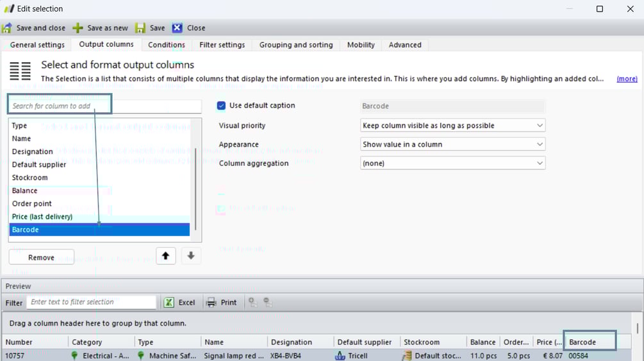The image size is (644, 361).
Task: Move selected column down with arrow button
Action: point(191,256)
